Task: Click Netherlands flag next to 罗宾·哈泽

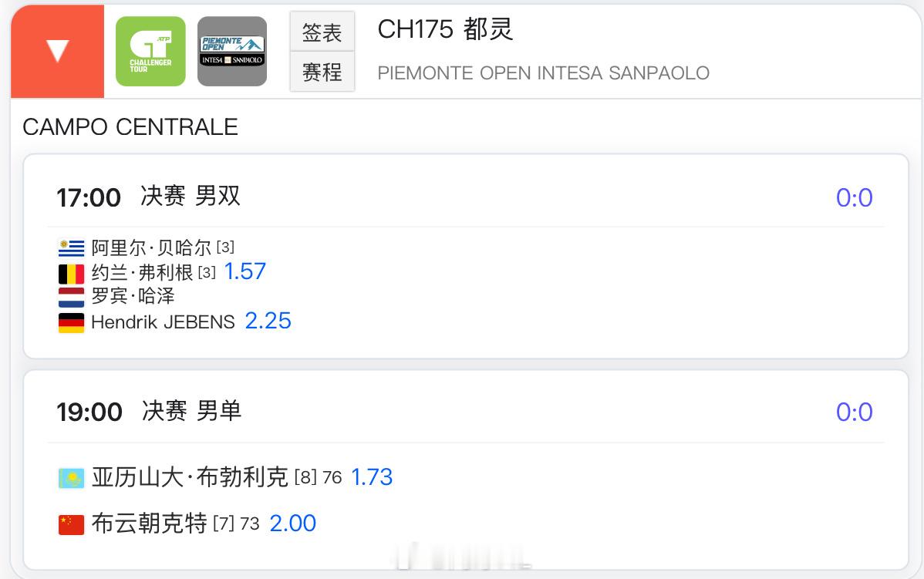Action: (x=71, y=298)
